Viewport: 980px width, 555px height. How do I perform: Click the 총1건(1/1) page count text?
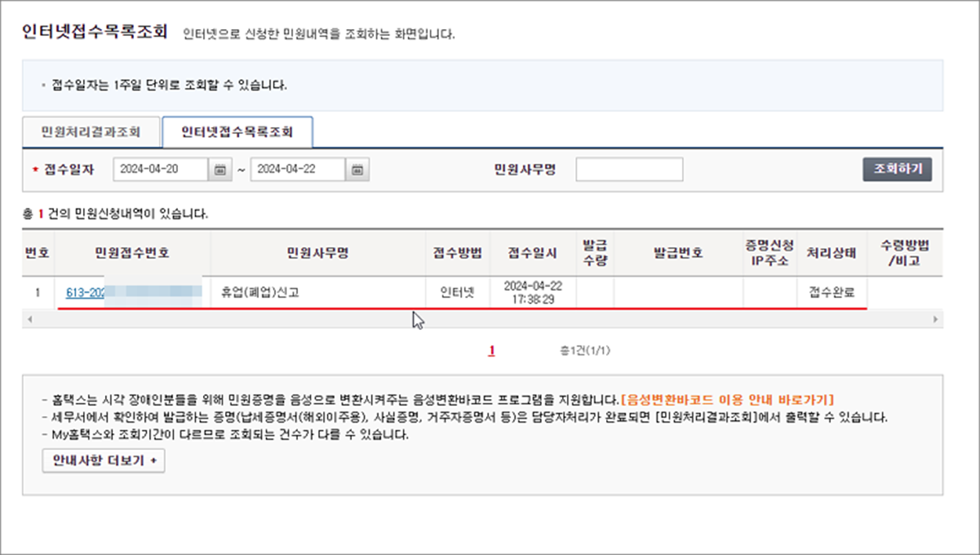(585, 351)
